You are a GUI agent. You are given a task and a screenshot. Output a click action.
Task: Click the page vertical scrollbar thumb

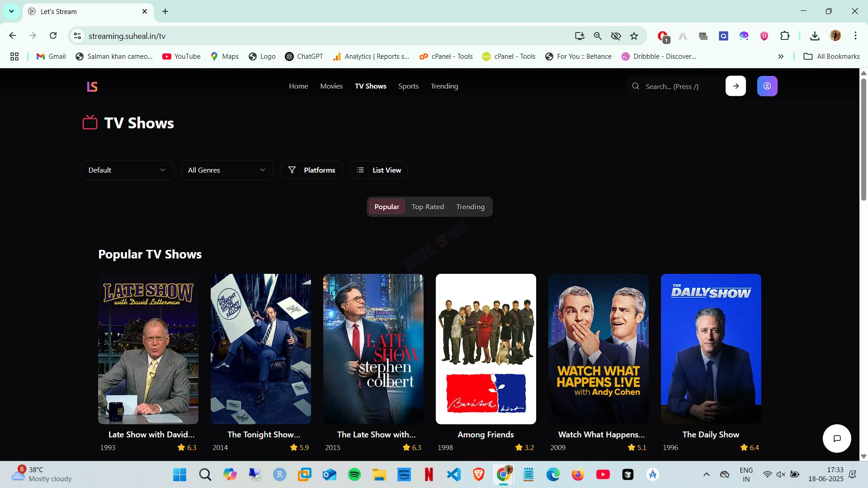tap(863, 139)
